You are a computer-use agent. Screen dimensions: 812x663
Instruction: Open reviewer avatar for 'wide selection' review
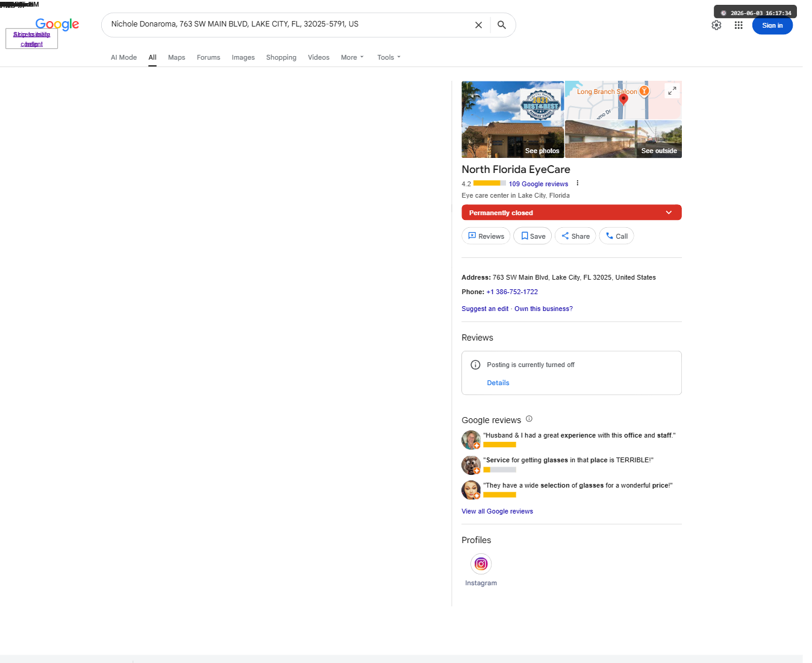pos(471,490)
